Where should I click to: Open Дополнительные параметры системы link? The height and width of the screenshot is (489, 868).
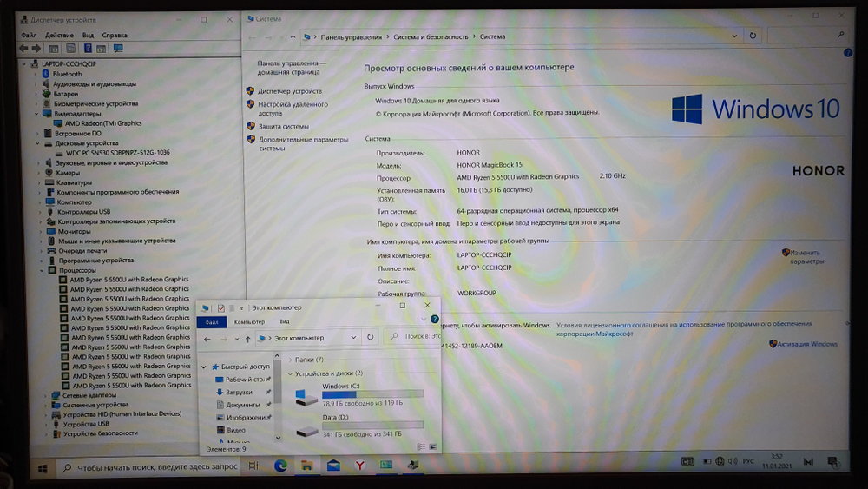[x=303, y=144]
